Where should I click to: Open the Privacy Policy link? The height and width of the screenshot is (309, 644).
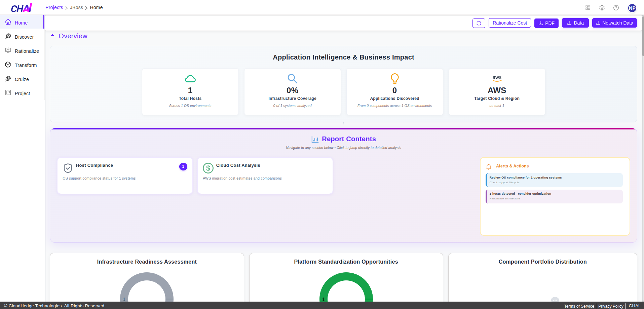[610, 306]
